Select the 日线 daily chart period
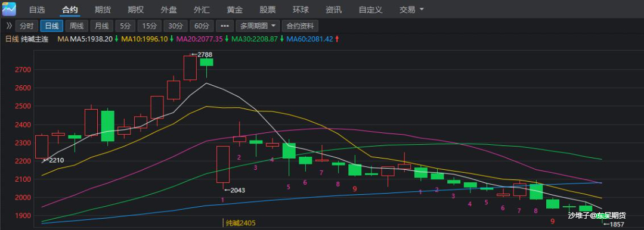The width and height of the screenshot is (644, 230). pos(52,26)
